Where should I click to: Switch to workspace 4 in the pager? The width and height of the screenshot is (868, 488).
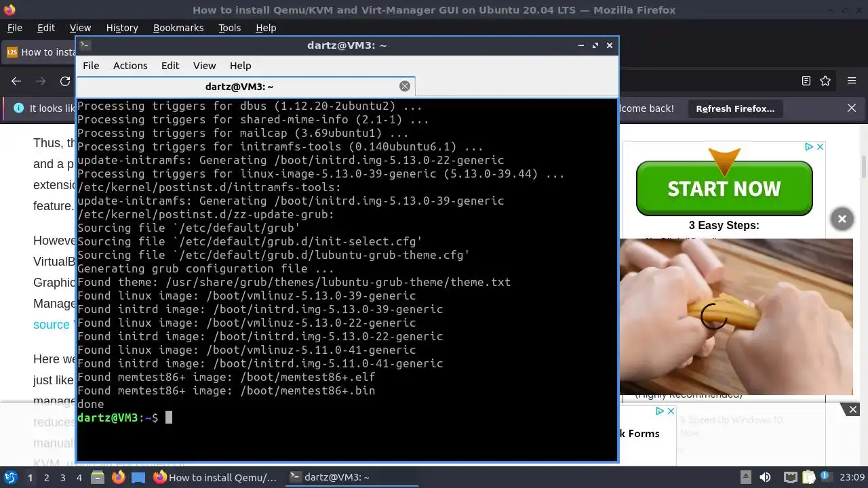click(79, 477)
